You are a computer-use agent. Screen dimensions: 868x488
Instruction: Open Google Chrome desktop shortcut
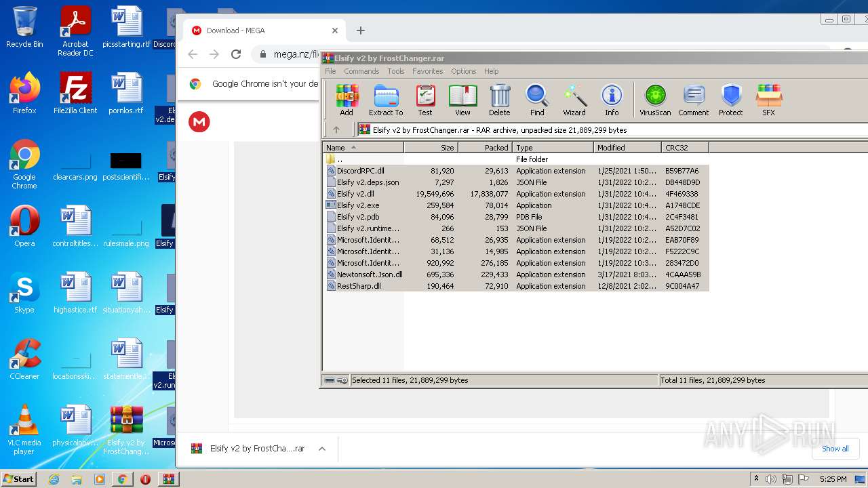[x=24, y=164]
